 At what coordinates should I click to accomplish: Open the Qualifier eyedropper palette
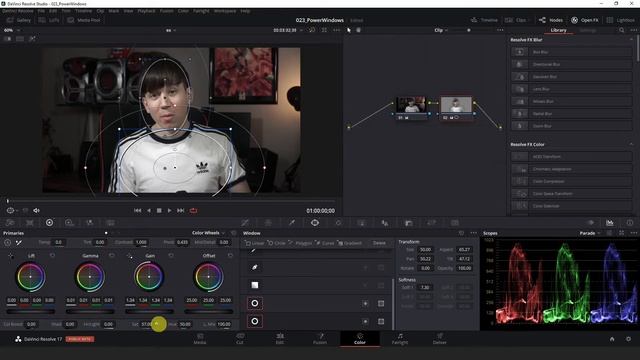click(292, 222)
